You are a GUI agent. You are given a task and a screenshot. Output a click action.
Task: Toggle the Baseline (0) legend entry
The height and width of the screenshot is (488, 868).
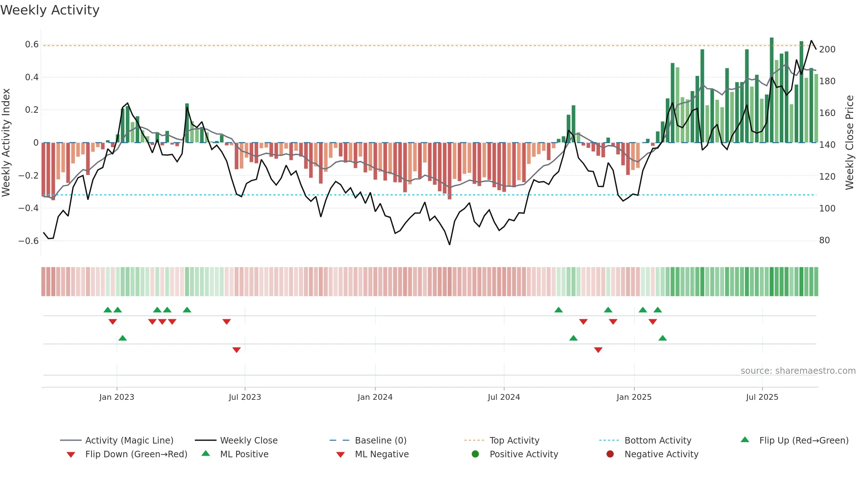(x=368, y=440)
